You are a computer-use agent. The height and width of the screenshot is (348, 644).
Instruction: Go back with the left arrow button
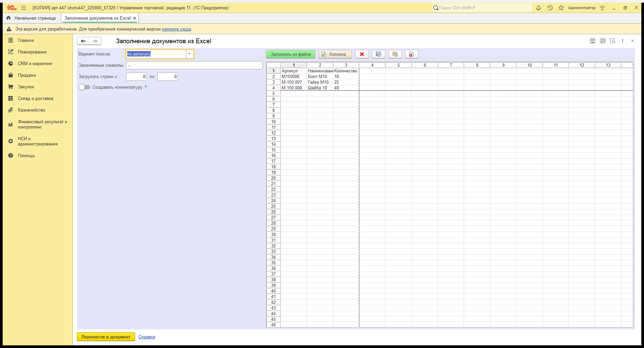pyautogui.click(x=83, y=41)
